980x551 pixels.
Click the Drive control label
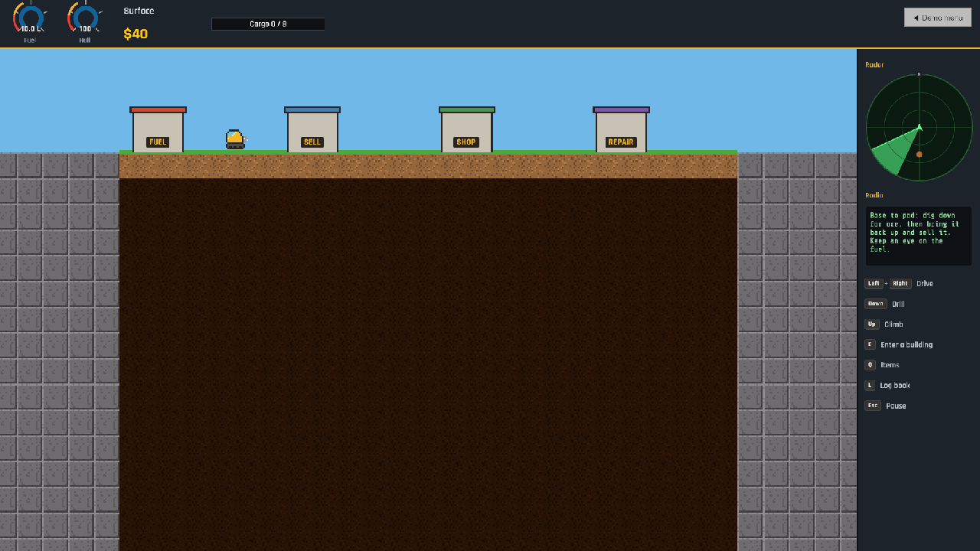point(925,284)
